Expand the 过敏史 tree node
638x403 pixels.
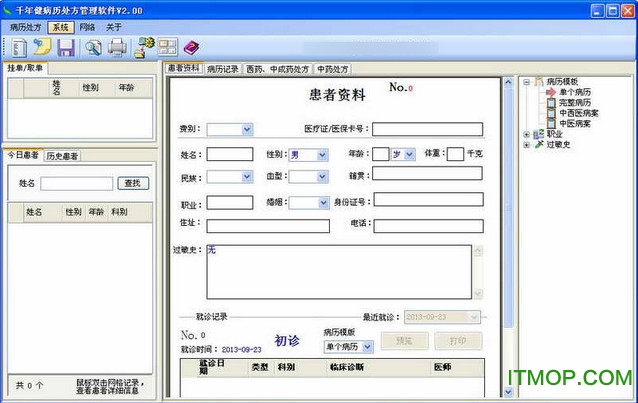coord(527,145)
